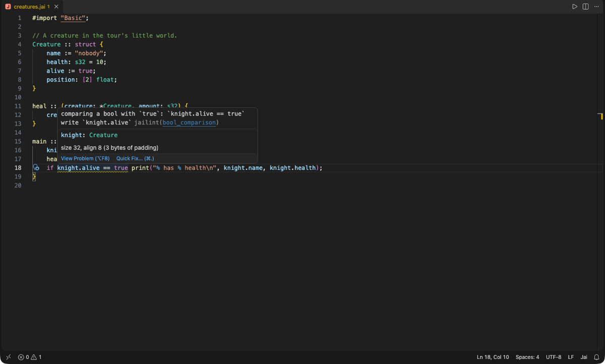Open remote window indicator in status bar
The width and height of the screenshot is (605, 364).
pos(8,357)
